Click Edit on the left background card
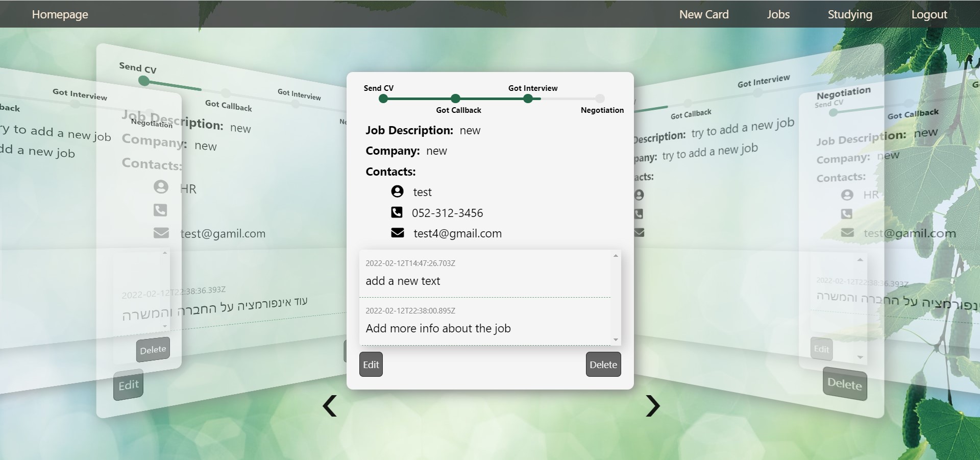980x460 pixels. [x=129, y=385]
